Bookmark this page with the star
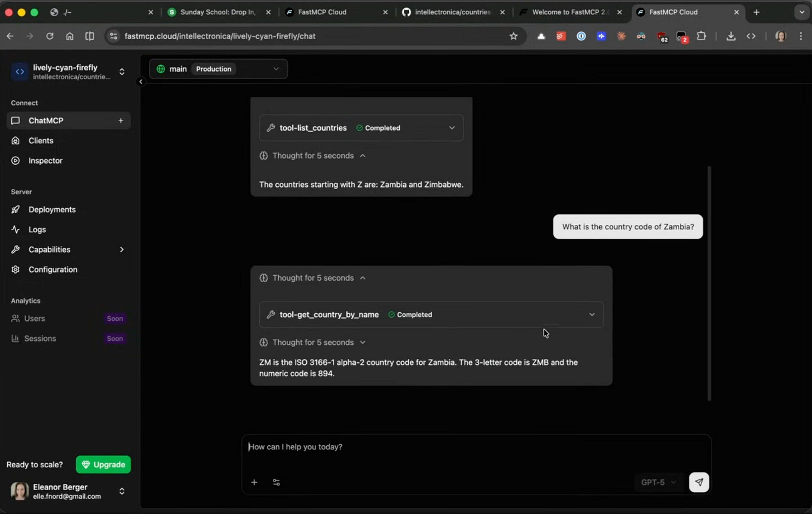This screenshot has width=812, height=514. 514,36
